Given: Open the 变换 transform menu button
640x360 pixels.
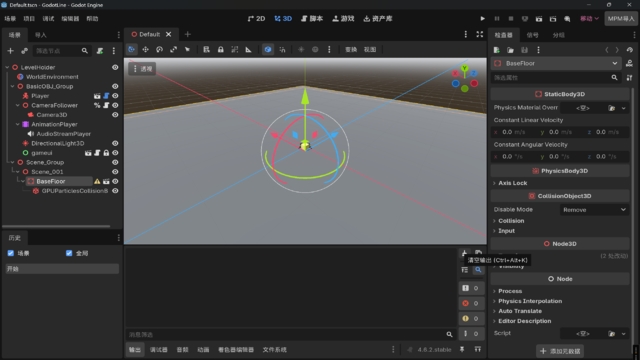Looking at the screenshot, I should click(351, 49).
